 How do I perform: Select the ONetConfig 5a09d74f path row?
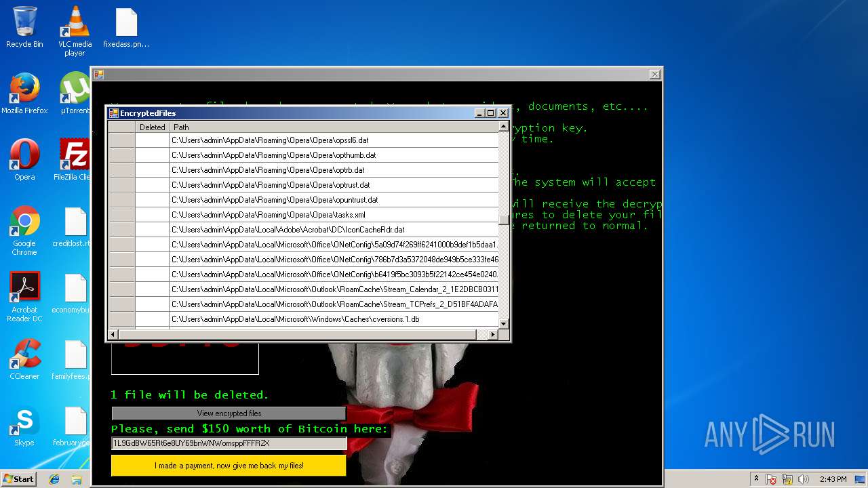click(x=334, y=245)
